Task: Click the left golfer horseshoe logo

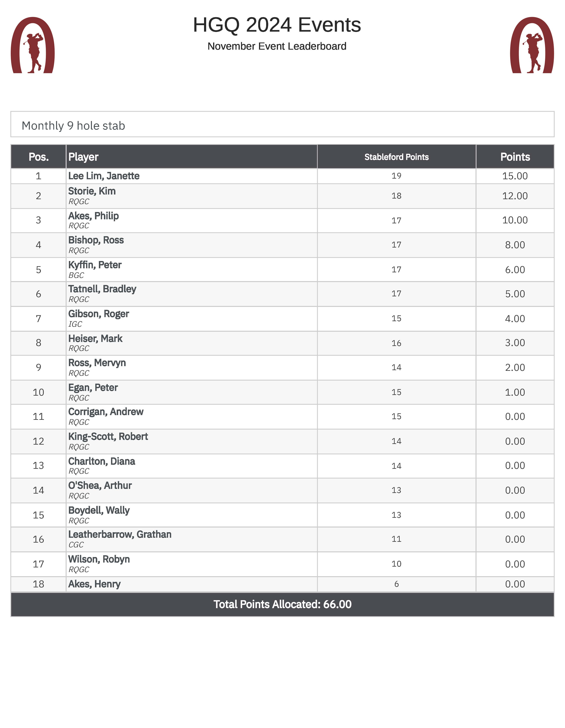Action: [33, 45]
